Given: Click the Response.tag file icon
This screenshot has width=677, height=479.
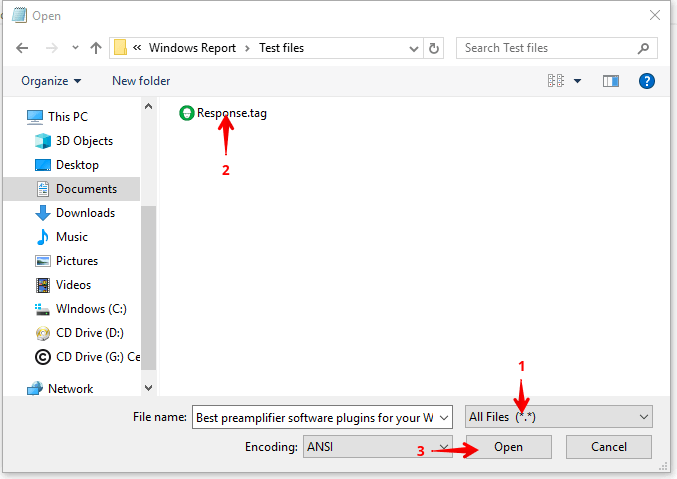Looking at the screenshot, I should click(187, 113).
